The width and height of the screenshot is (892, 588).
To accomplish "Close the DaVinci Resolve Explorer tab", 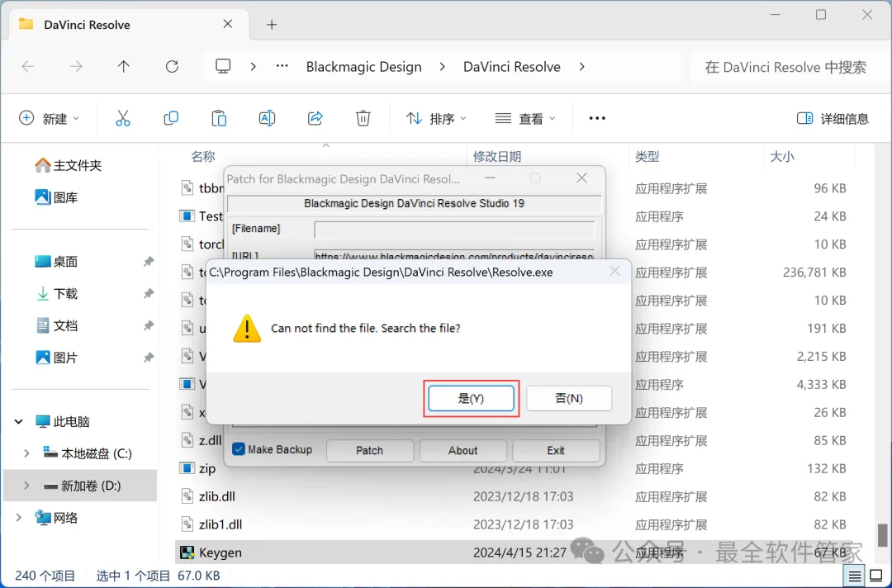I will coord(228,24).
